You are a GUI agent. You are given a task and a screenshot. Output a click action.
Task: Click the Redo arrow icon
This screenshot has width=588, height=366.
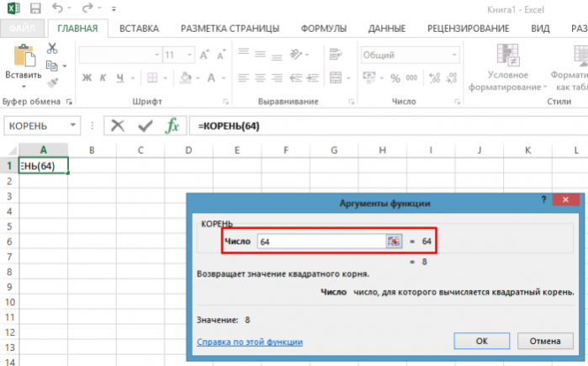87,8
